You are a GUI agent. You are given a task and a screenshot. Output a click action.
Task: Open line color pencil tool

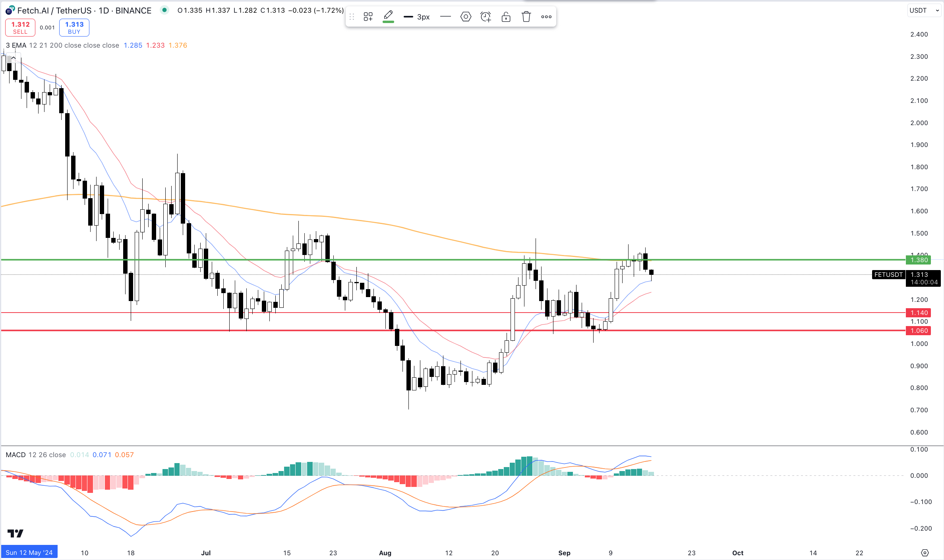(x=388, y=16)
